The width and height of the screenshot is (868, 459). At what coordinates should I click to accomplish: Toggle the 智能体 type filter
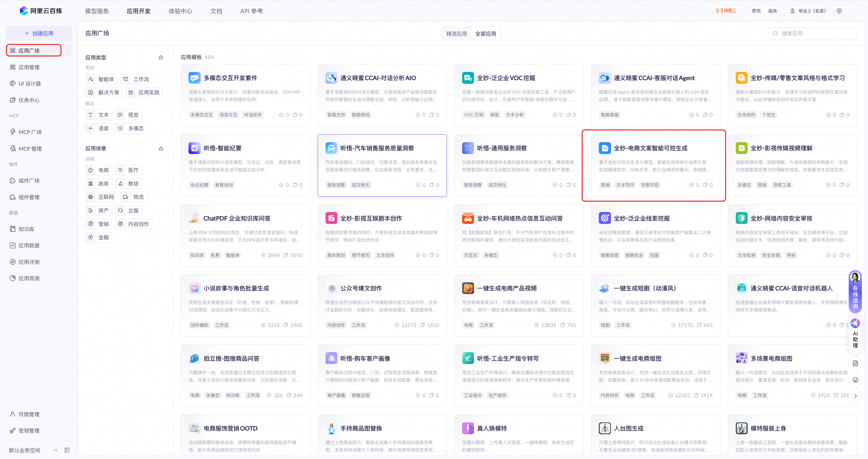click(101, 79)
